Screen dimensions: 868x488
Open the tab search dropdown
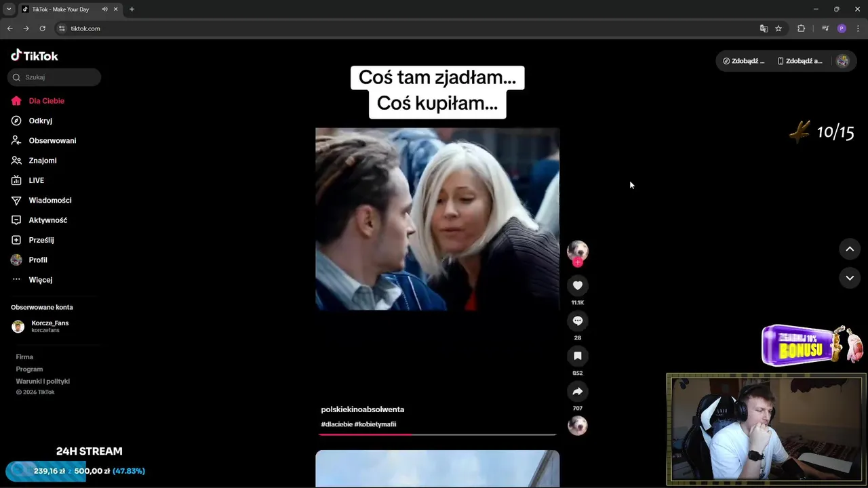point(9,9)
